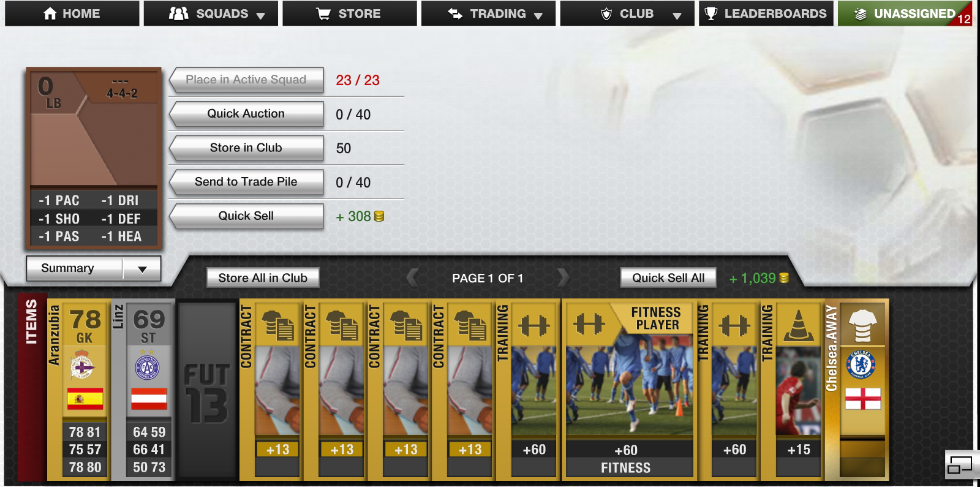This screenshot has width=980, height=487.
Task: Click the Club shield icon
Action: [x=606, y=13]
